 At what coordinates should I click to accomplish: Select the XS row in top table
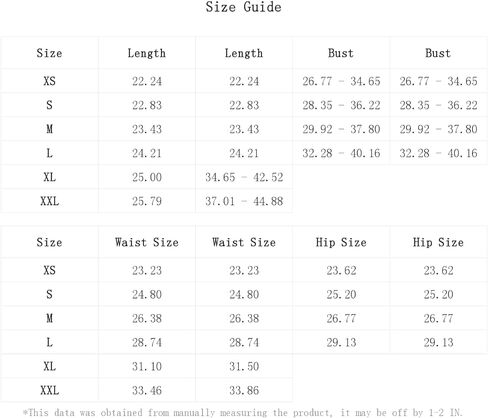244,81
